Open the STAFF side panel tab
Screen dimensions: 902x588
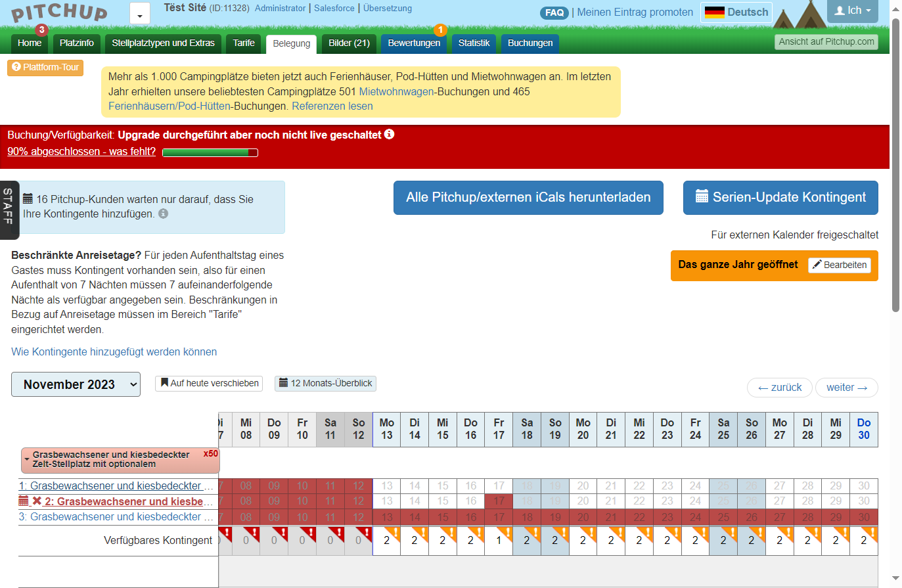coord(9,210)
